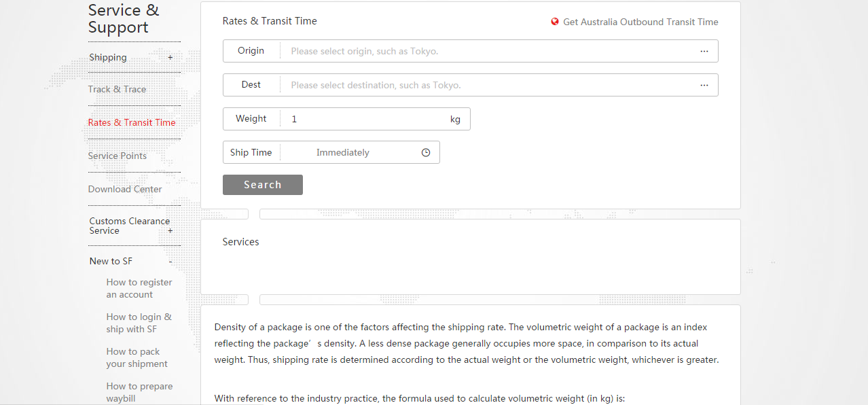Open How to register an account
The height and width of the screenshot is (405, 868).
(139, 288)
